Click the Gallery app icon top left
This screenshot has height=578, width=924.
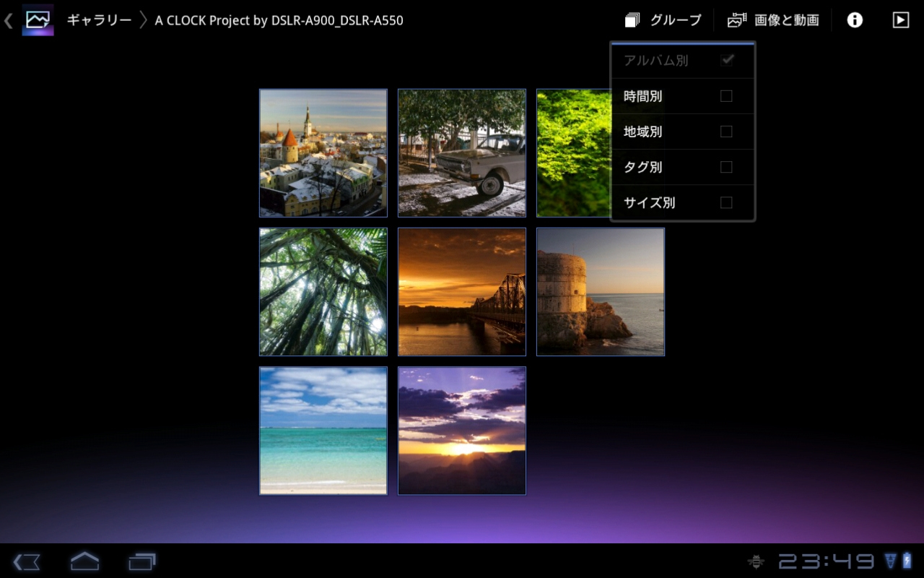(x=38, y=20)
